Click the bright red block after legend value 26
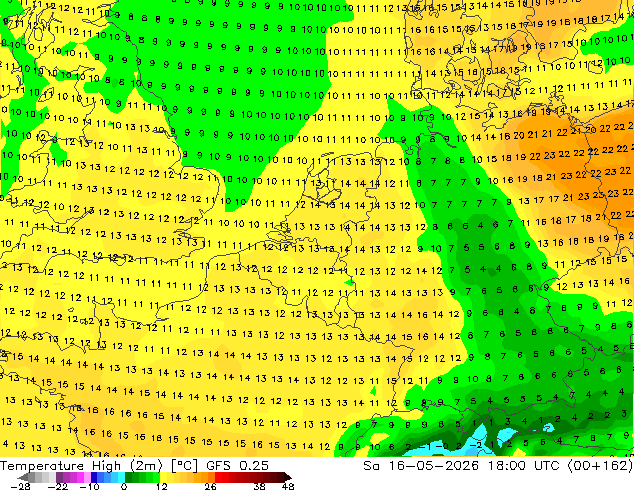Screen dimensions: 634x490 (218, 477)
